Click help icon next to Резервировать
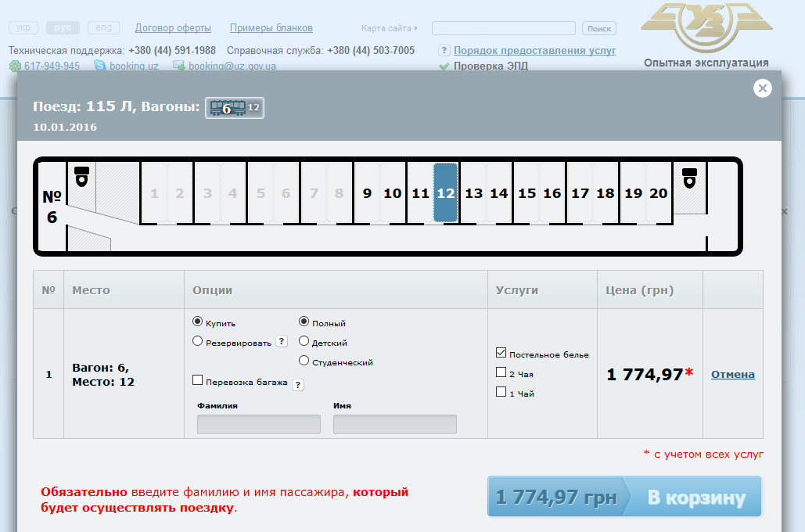The height and width of the screenshot is (532, 805). [x=282, y=342]
